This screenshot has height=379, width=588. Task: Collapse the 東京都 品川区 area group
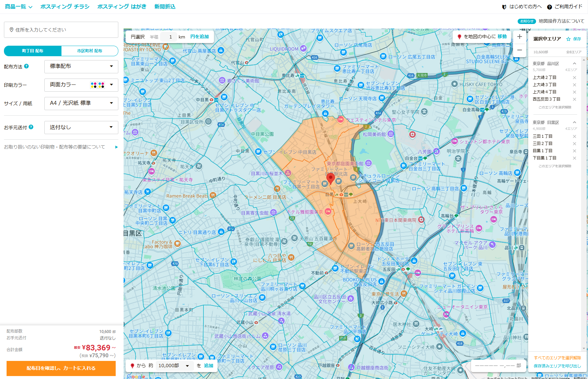(574, 63)
